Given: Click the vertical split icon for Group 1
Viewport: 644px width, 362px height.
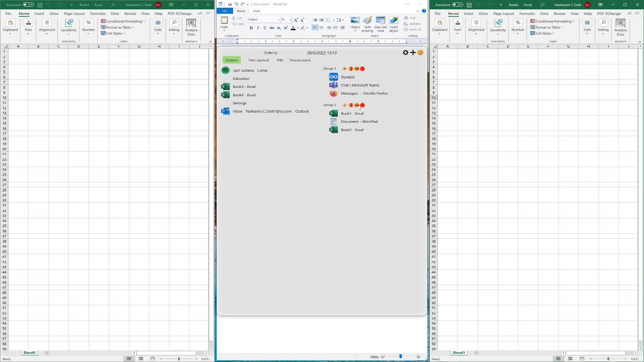Looking at the screenshot, I should (351, 69).
